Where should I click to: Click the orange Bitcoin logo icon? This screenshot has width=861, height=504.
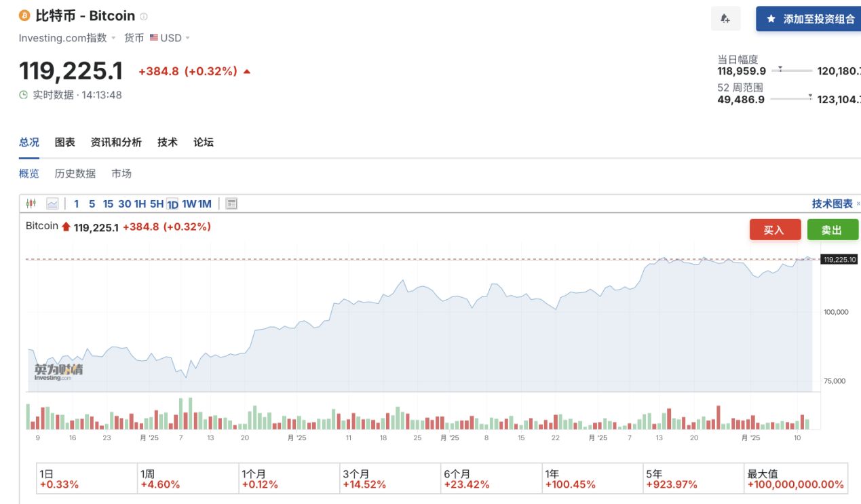[24, 16]
